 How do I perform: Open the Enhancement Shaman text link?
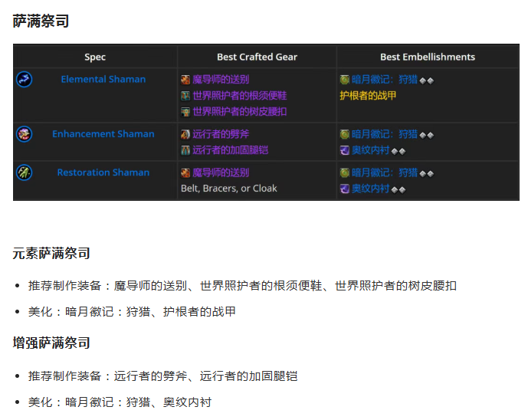click(x=103, y=134)
